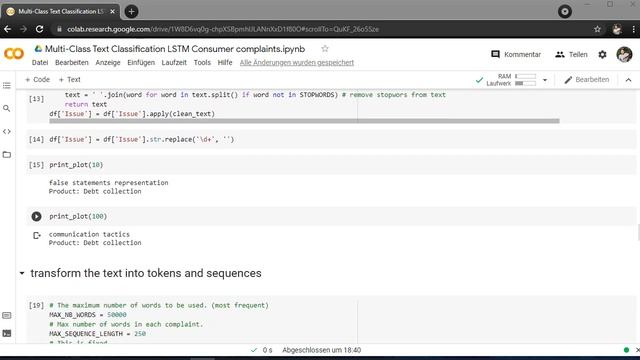Open the Files folder sidebar icon
Screen dimensions: 640x360
click(x=7, y=155)
